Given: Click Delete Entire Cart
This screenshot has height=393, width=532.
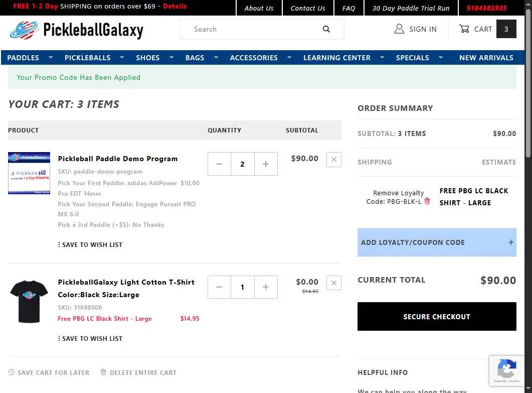Looking at the screenshot, I should coord(143,372).
